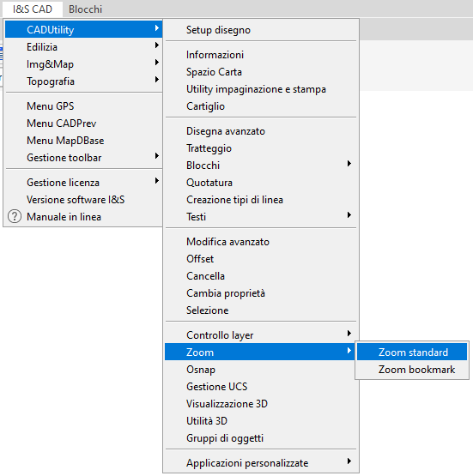Open the Zoom standard submenu entry
Image resolution: width=473 pixels, height=476 pixels.
pyautogui.click(x=412, y=352)
